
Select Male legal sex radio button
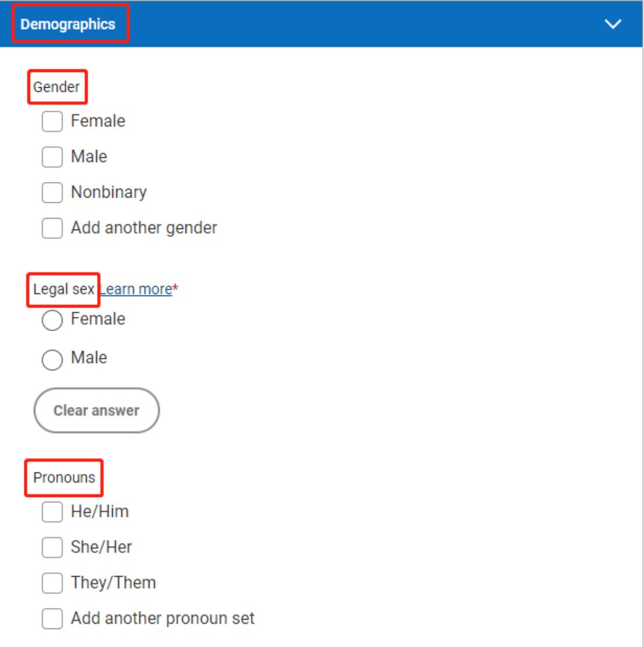point(52,359)
